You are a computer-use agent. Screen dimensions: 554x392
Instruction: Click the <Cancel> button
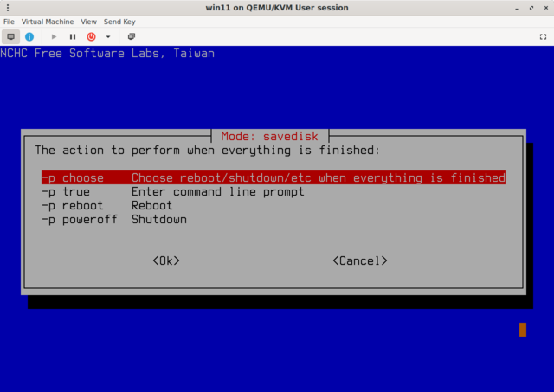point(359,260)
